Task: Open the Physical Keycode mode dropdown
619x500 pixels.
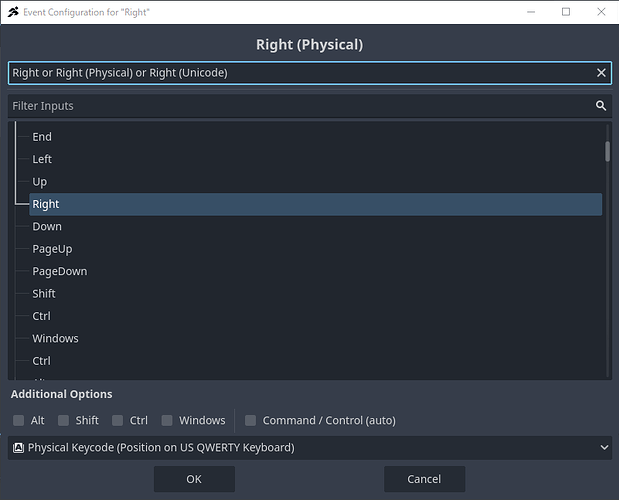Action: click(309, 448)
